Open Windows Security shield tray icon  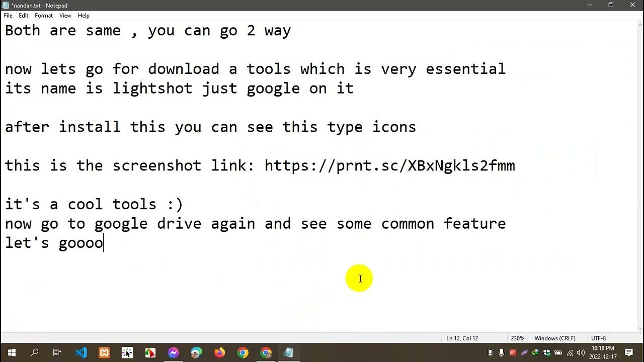[547, 353]
